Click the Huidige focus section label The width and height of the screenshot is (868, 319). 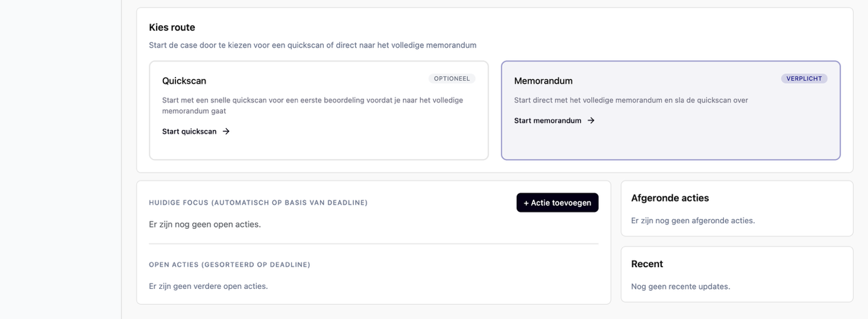click(x=258, y=203)
